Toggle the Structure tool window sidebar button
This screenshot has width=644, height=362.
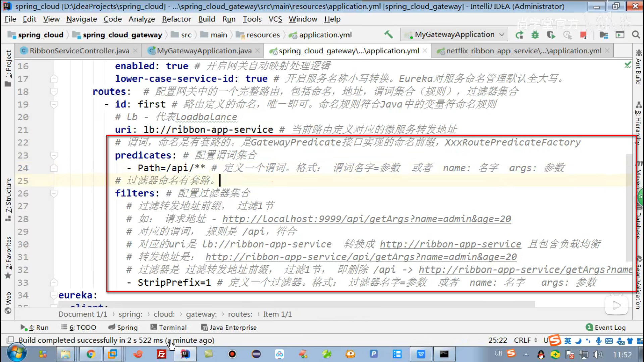tap(8, 200)
